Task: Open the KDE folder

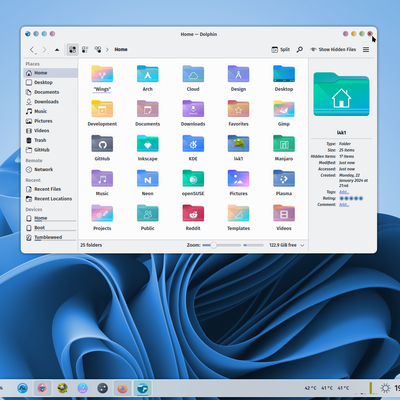Action: pos(193,144)
